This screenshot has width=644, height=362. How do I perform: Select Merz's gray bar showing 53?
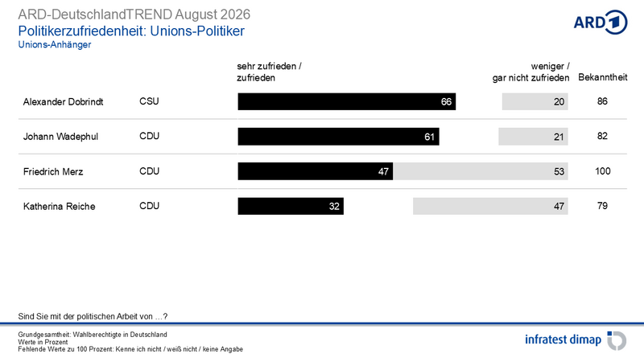[481, 171]
